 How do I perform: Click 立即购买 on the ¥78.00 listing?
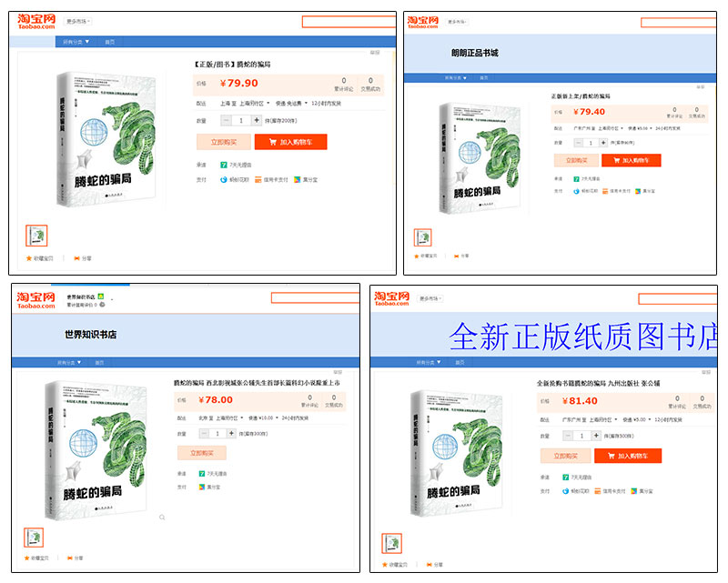(x=205, y=452)
